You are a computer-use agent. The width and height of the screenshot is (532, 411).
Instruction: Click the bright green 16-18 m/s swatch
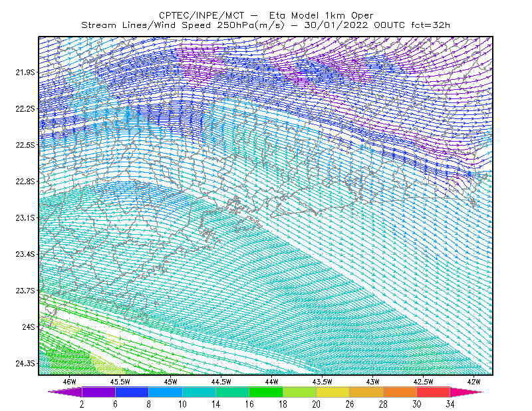coord(266,392)
